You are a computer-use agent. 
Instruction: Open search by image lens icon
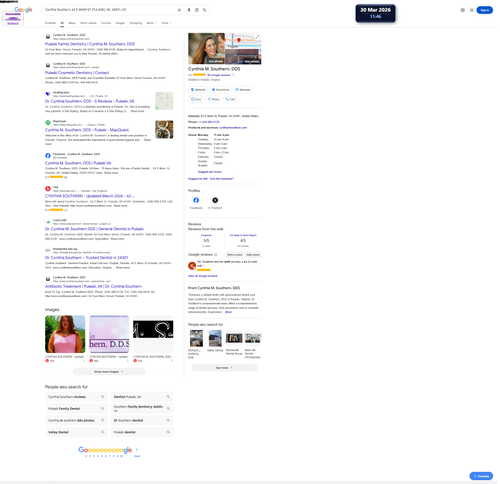197,10
